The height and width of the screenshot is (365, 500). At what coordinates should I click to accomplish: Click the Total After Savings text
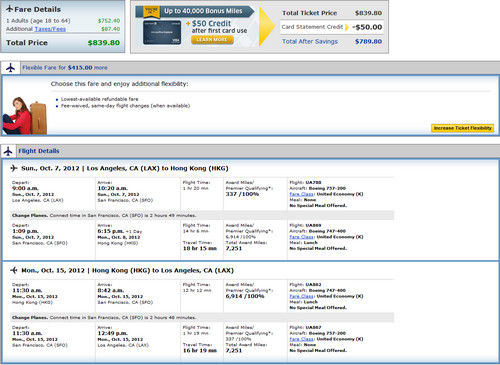pyautogui.click(x=310, y=42)
